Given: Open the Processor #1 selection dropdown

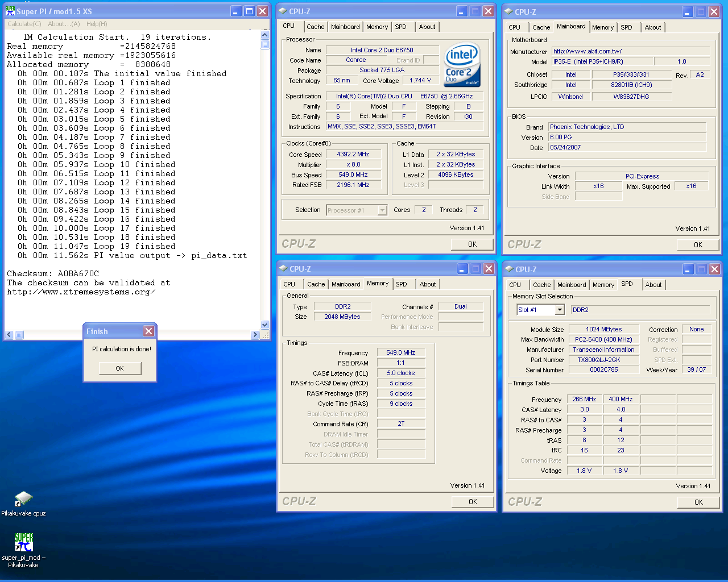Looking at the screenshot, I should pos(382,210).
